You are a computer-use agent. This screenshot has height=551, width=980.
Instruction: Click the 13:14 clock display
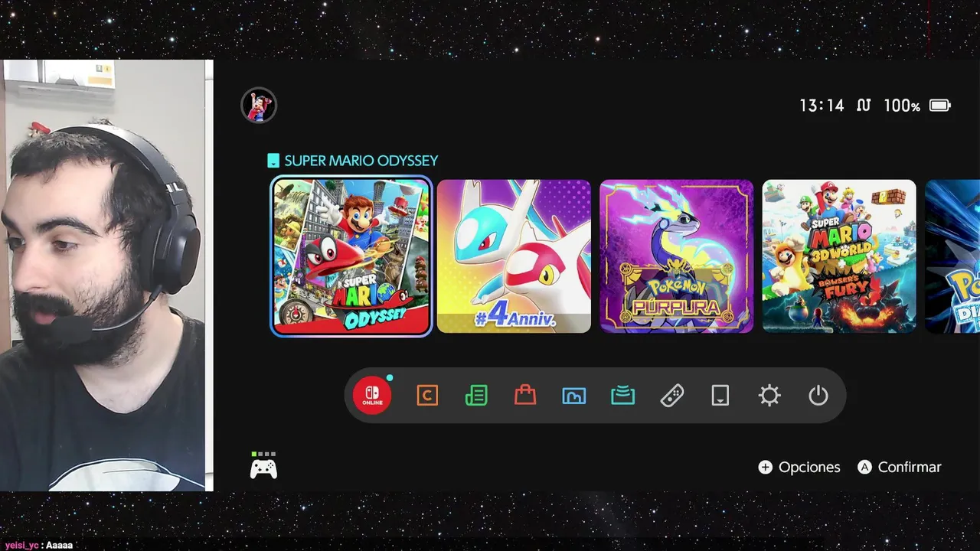coord(822,106)
